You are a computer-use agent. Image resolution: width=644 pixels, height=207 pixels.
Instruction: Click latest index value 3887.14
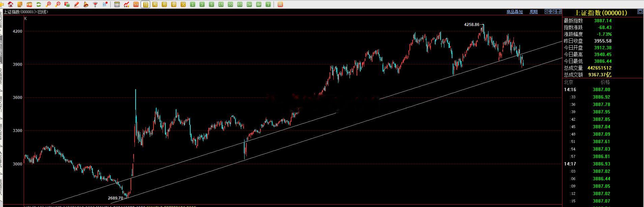(603, 21)
